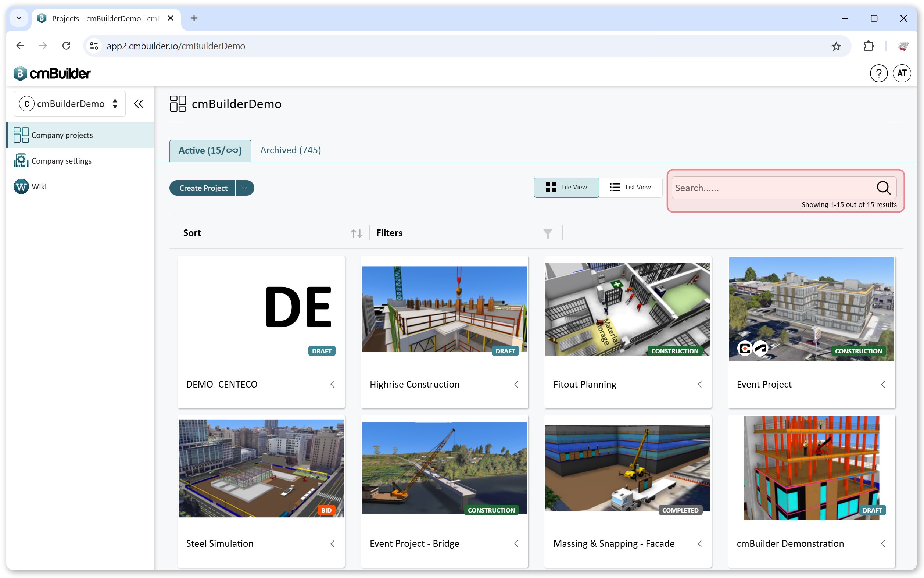Open the tab search dropdown arrow

(19, 18)
